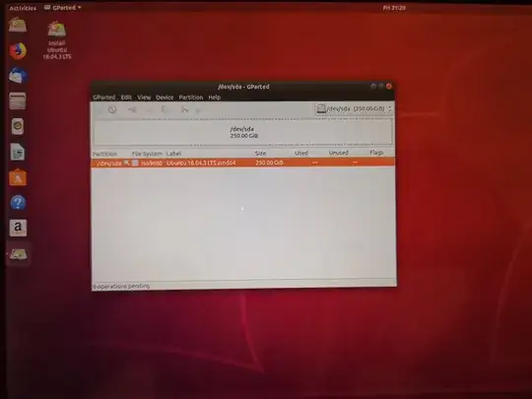Close the GParted window
Viewport: 532px width, 399px height.
[x=389, y=86]
